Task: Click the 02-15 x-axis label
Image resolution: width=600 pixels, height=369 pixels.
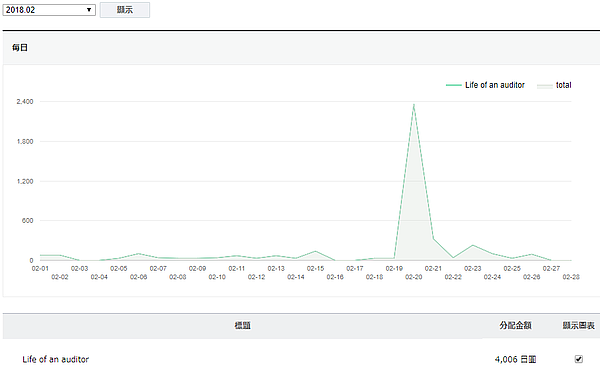Action: coord(315,269)
